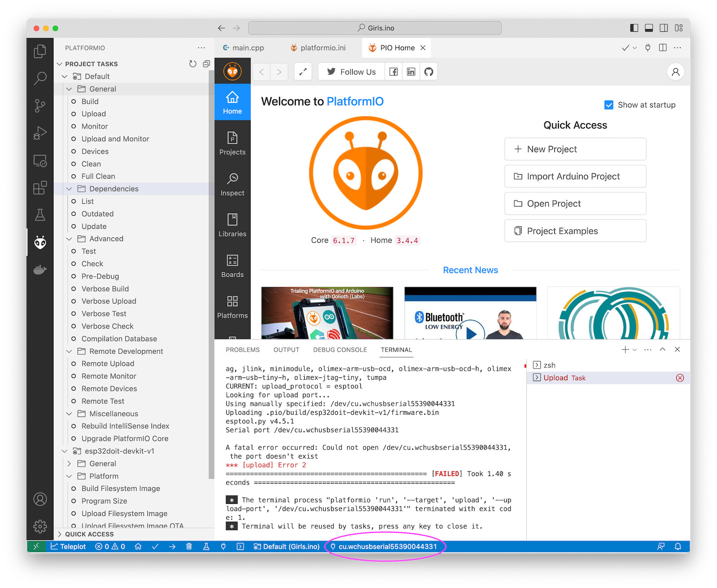717x588 pixels.
Task: Click the Project Examples button
Action: pyautogui.click(x=575, y=231)
